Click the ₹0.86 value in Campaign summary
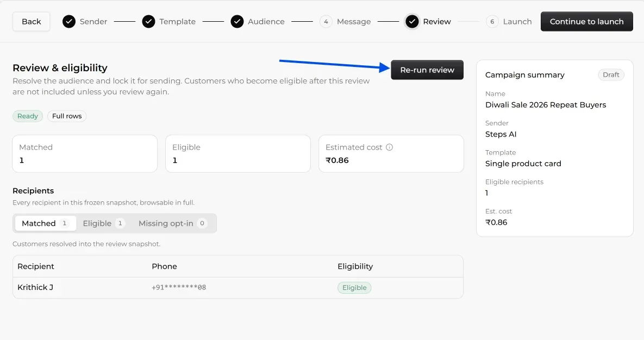Screen dimensions: 644x340 [496, 222]
